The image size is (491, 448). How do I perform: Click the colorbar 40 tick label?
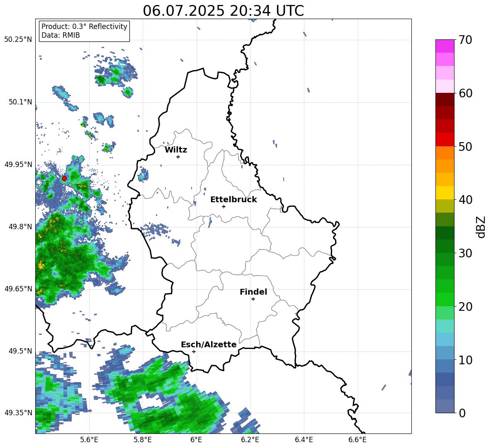point(465,200)
